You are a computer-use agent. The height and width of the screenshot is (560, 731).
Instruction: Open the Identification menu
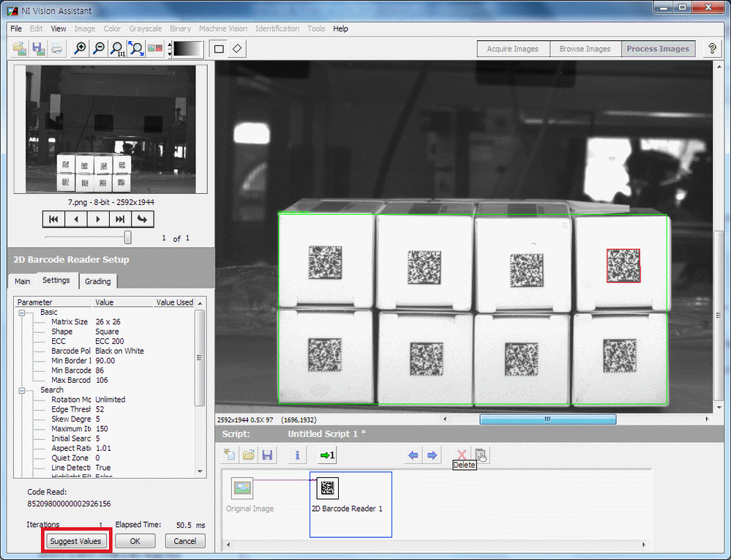coord(277,29)
